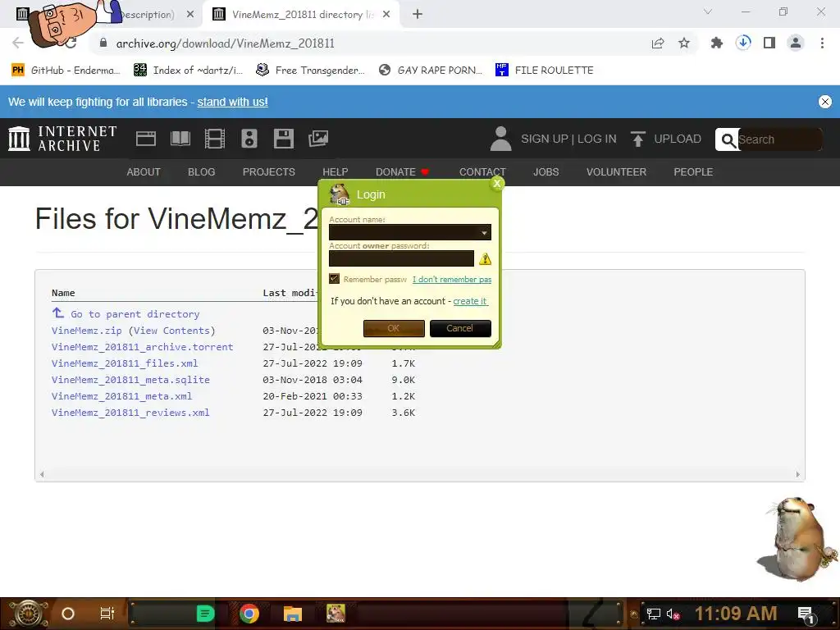Click the Internet Archive logo
This screenshot has width=840, height=630.
pos(62,139)
